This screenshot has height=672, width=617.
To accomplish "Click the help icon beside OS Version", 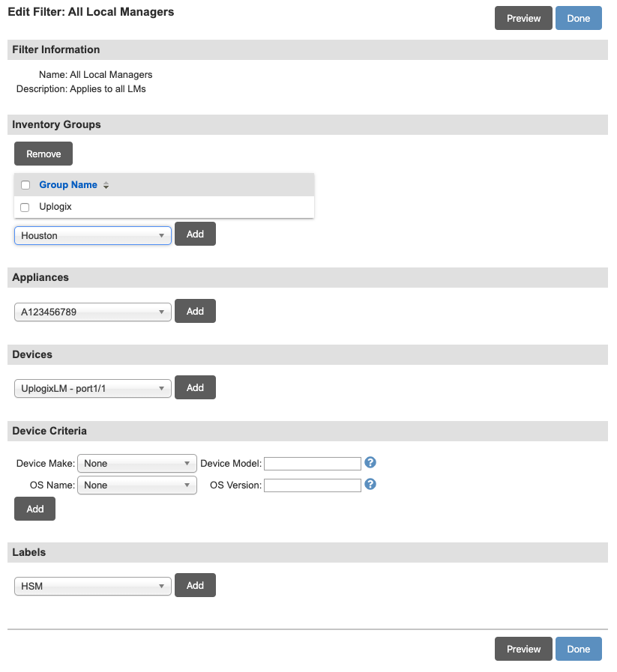I will click(370, 484).
